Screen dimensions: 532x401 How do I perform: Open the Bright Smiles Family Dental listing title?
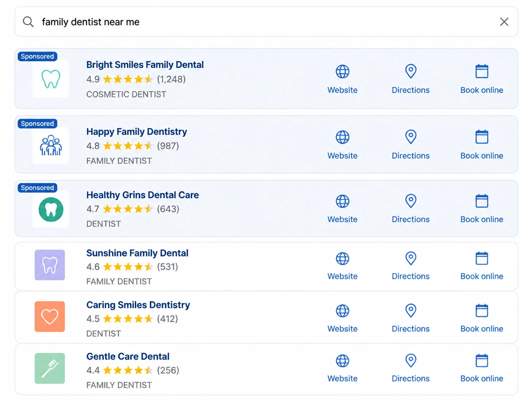click(x=145, y=65)
